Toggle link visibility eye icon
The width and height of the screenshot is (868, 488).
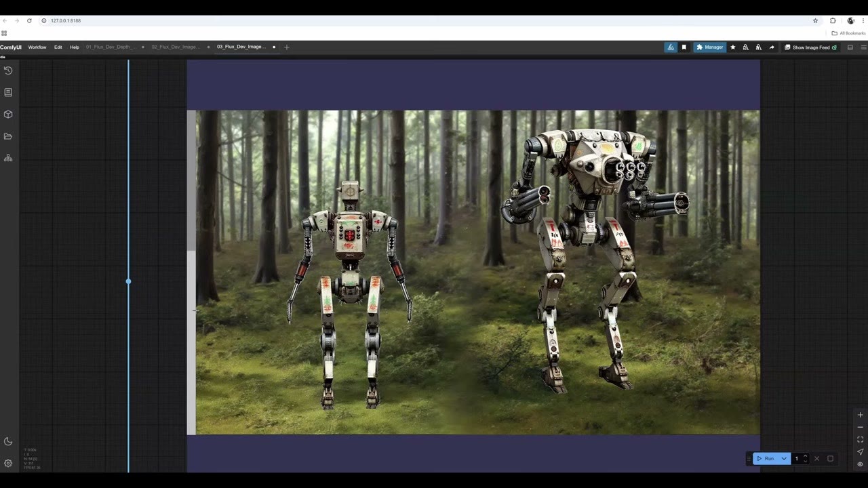point(861,464)
